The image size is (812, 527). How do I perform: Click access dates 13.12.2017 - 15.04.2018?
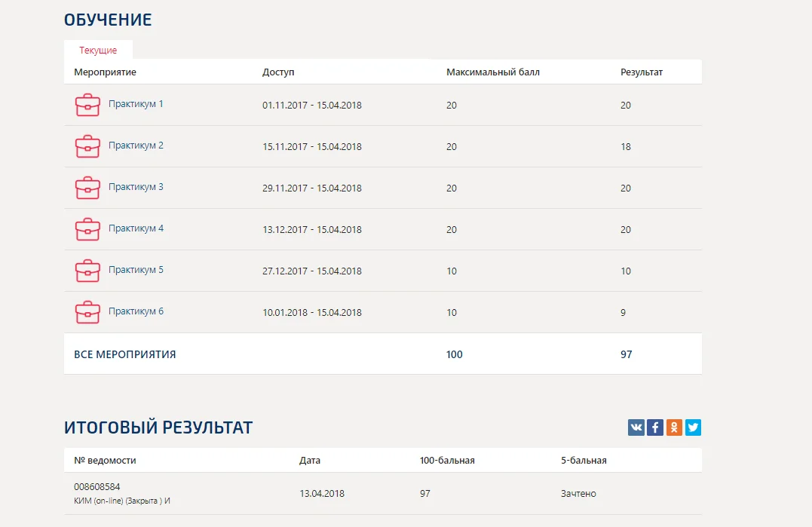pyautogui.click(x=311, y=229)
